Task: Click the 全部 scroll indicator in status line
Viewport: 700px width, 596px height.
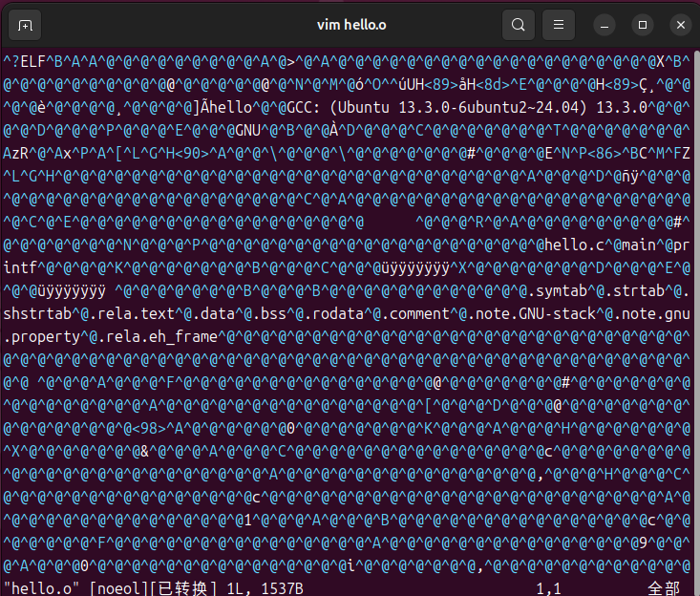Action: pyautogui.click(x=663, y=588)
